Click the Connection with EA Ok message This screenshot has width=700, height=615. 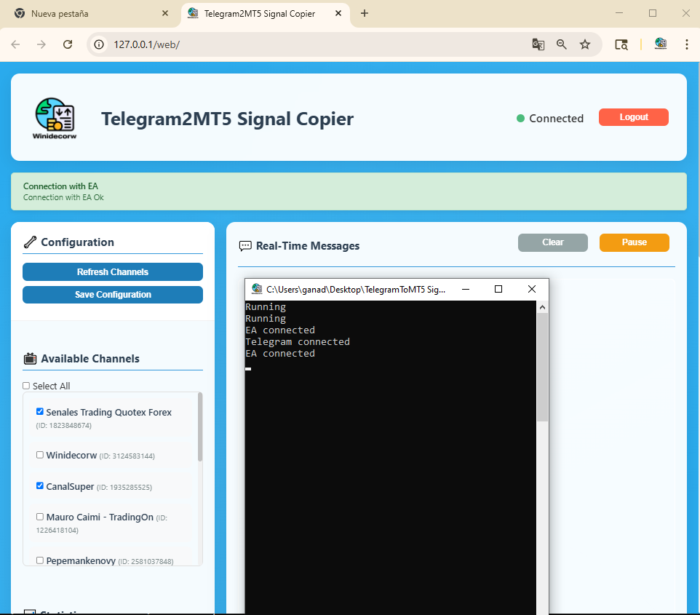click(63, 197)
